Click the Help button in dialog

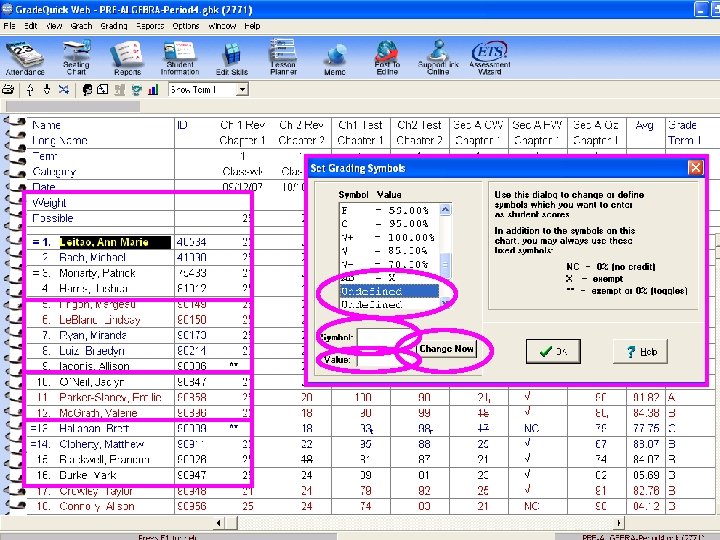tap(641, 352)
